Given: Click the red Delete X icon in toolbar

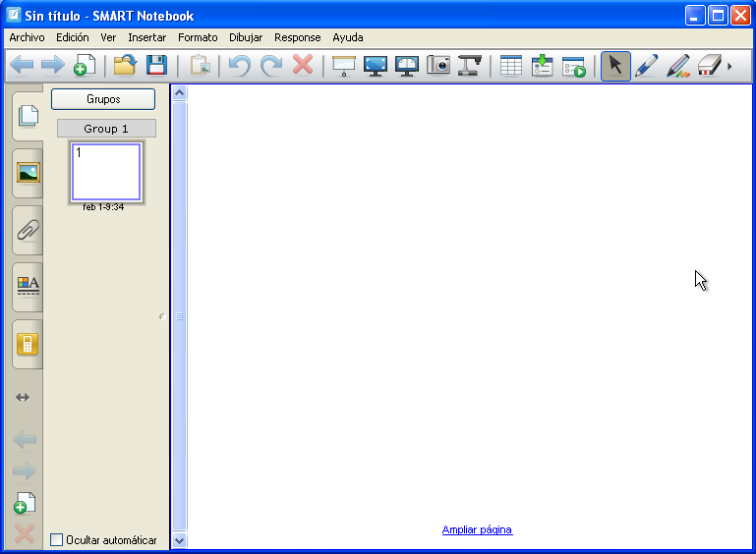Looking at the screenshot, I should click(x=303, y=66).
